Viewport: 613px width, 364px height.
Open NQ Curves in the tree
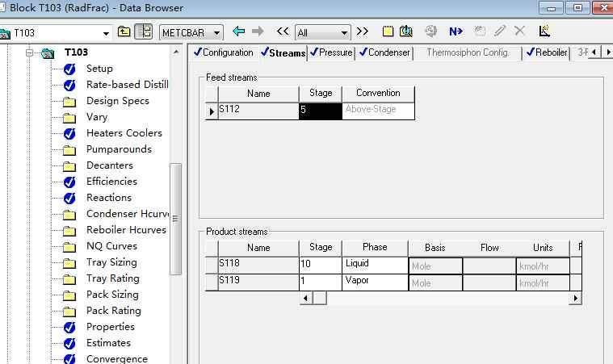coord(111,246)
